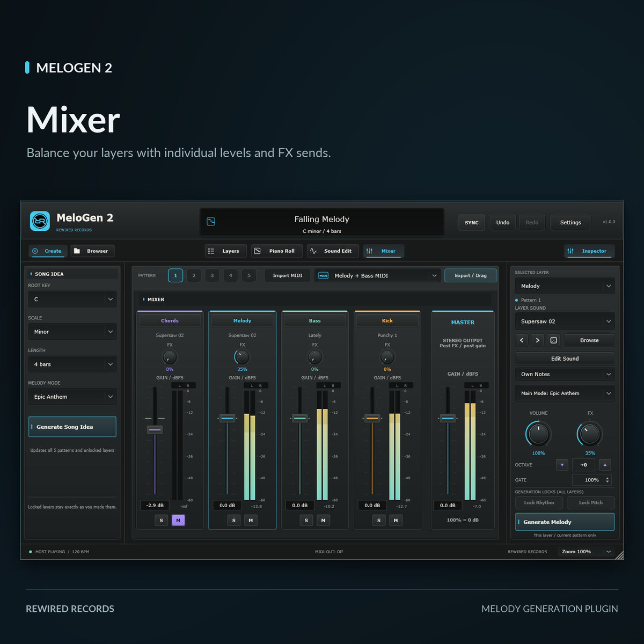This screenshot has width=644, height=644.
Task: Open the Length 4 bars dropdown
Action: tap(72, 364)
